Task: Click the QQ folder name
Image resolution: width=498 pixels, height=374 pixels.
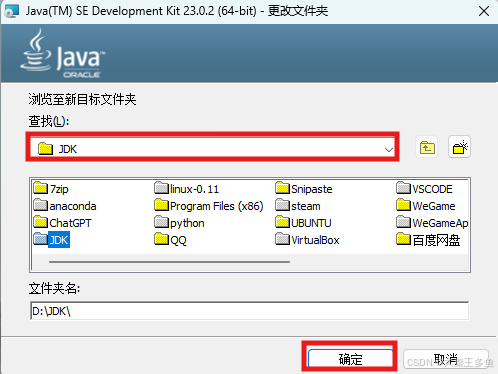Action: click(x=178, y=240)
